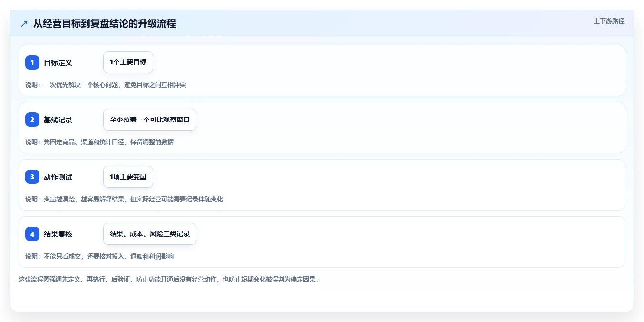Click the arrow icon beside the flow title
Screen dimensions: 644x322
pos(24,23)
